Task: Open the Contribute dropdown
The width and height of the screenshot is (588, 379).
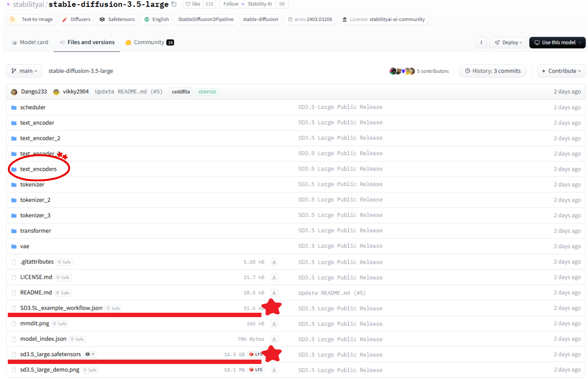Action: tap(561, 71)
